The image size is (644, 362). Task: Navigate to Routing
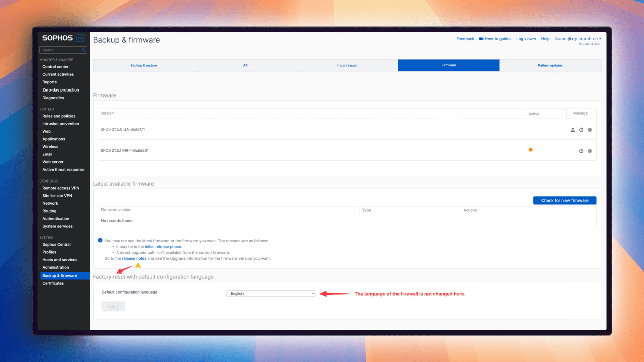point(49,211)
